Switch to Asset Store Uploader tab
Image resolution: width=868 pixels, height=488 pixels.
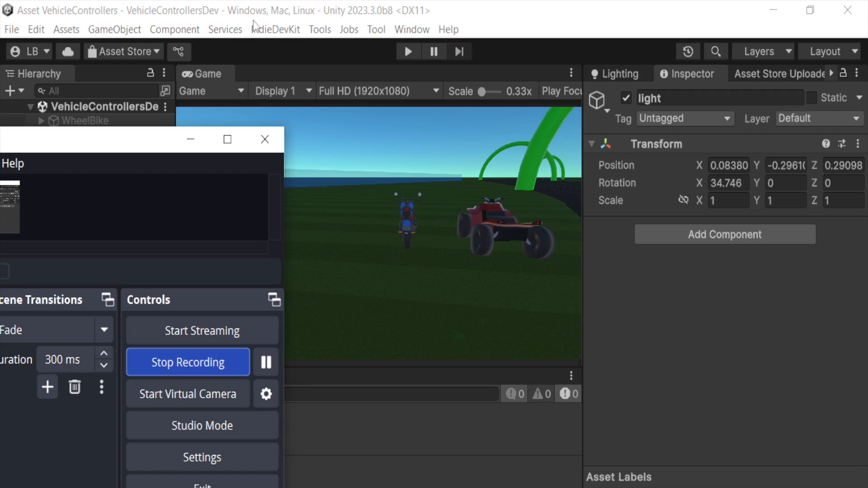point(778,74)
